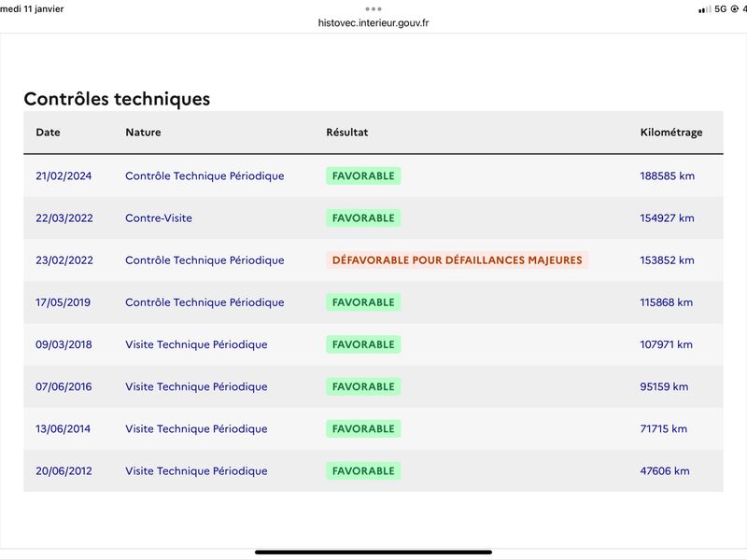Select the Kilométrage column header
This screenshot has height=560, width=747.
pos(671,133)
